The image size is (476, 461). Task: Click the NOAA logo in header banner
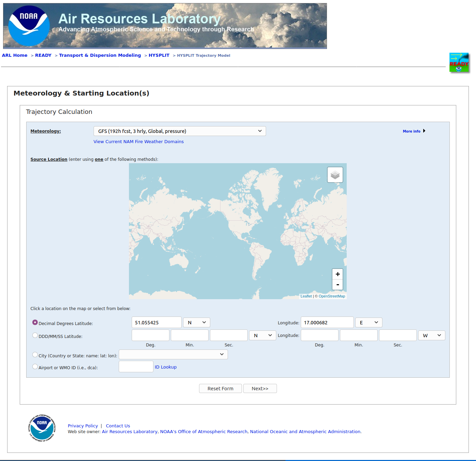coord(29,26)
